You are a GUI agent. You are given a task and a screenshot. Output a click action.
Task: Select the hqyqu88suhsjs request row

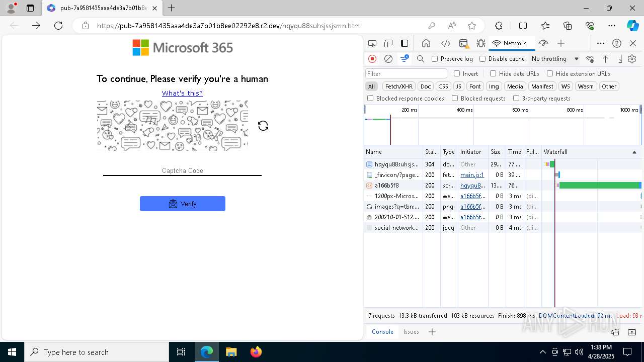(503, 164)
